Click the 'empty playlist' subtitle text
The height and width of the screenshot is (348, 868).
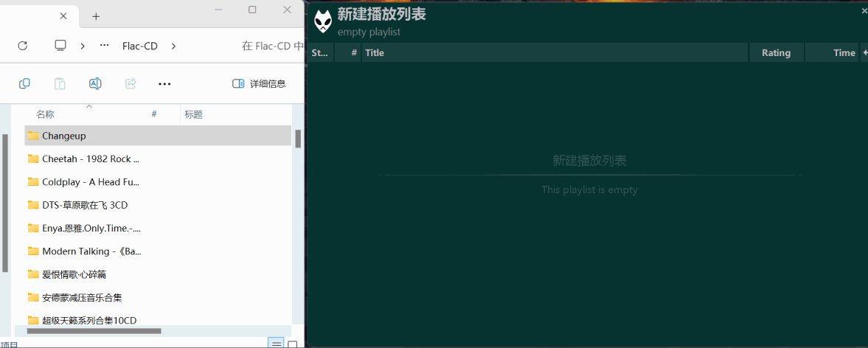(369, 32)
